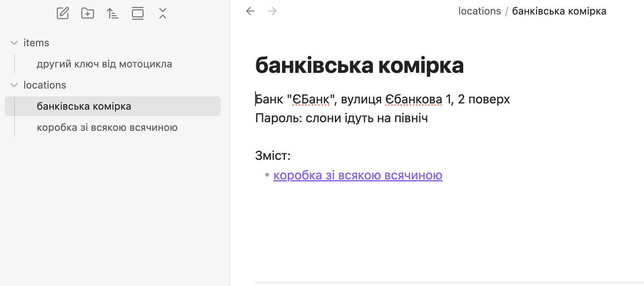Image resolution: width=644 pixels, height=286 pixels.
Task: Collapse the locations folder
Action: [14, 85]
